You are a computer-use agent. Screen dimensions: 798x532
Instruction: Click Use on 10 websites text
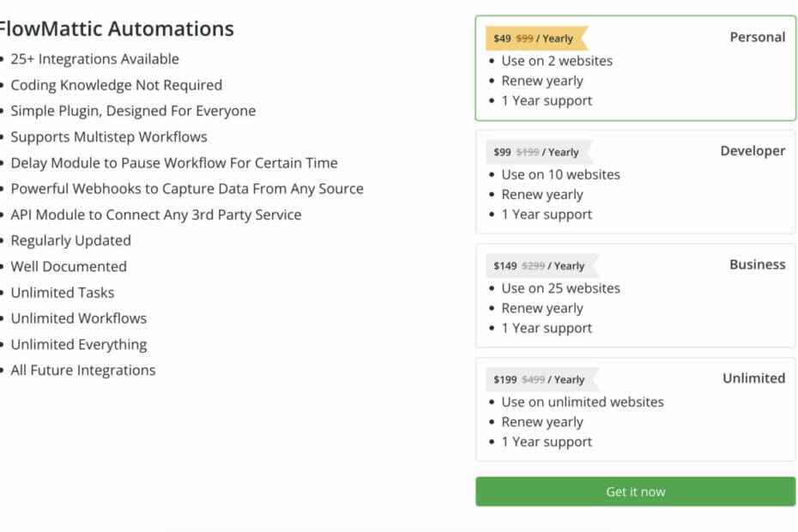[560, 174]
